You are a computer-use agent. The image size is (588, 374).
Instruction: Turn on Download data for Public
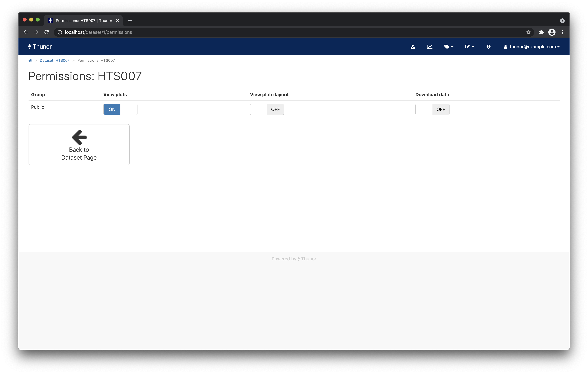432,109
